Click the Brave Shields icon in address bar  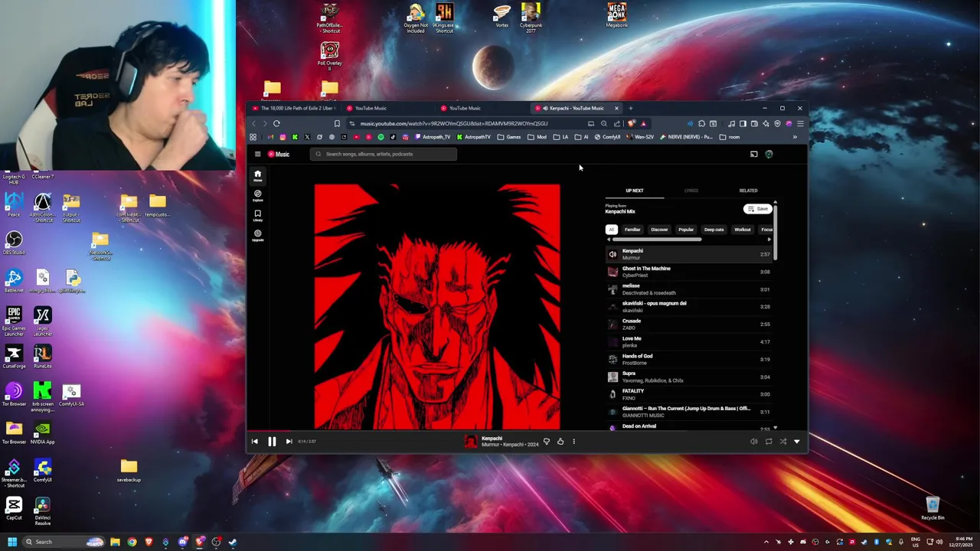(631, 123)
